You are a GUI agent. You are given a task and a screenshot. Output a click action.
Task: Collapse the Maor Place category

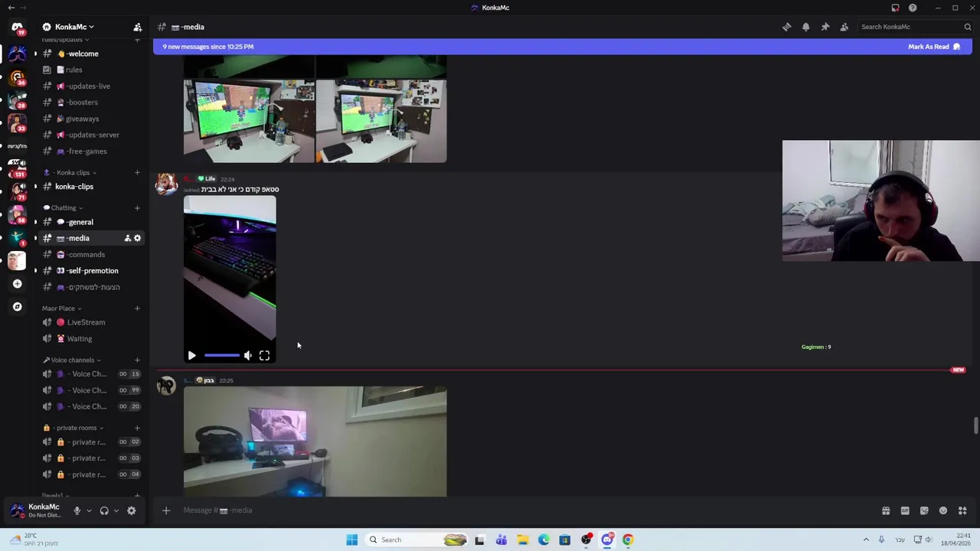[61, 308]
